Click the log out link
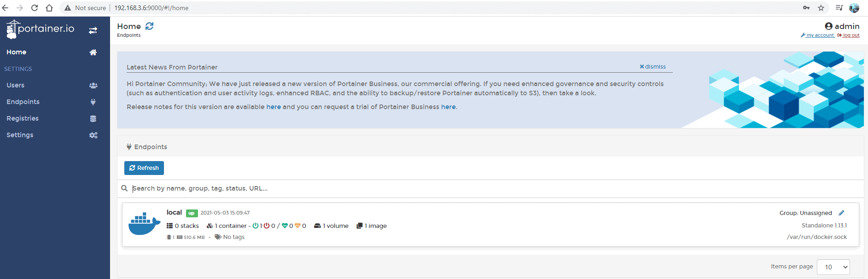 [x=848, y=35]
